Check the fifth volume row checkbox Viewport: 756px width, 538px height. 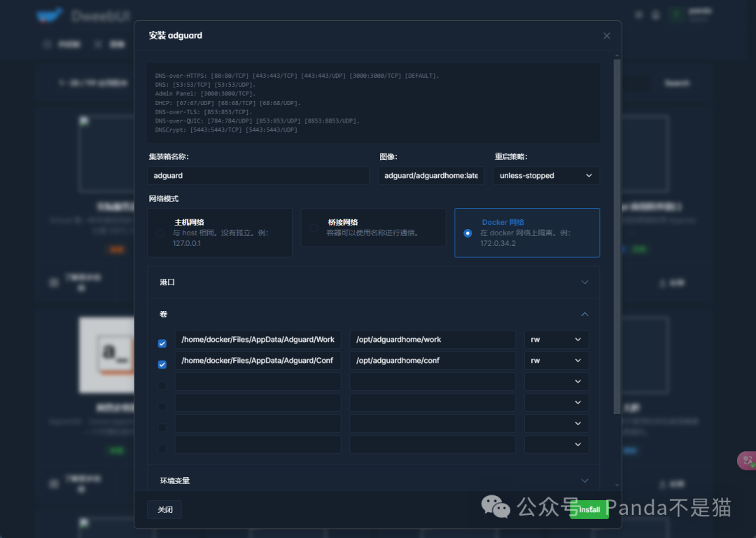pos(162,427)
